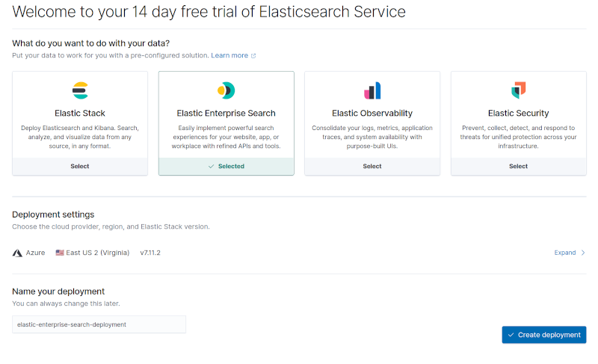The height and width of the screenshot is (364, 598).
Task: Click the Azure provider logo icon
Action: pyautogui.click(x=17, y=253)
